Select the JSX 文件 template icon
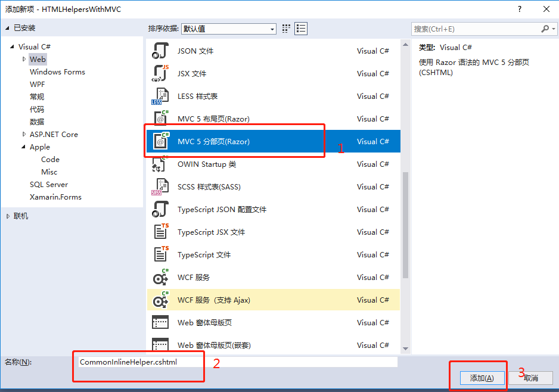Viewport: 559px width, 392px height. 160,73
